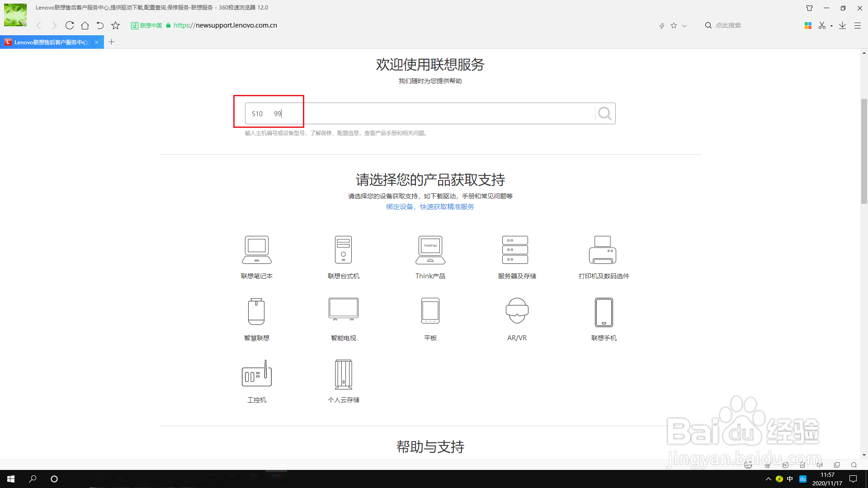Image resolution: width=868 pixels, height=488 pixels.
Task: Open Windows Start menu
Action: [x=11, y=479]
